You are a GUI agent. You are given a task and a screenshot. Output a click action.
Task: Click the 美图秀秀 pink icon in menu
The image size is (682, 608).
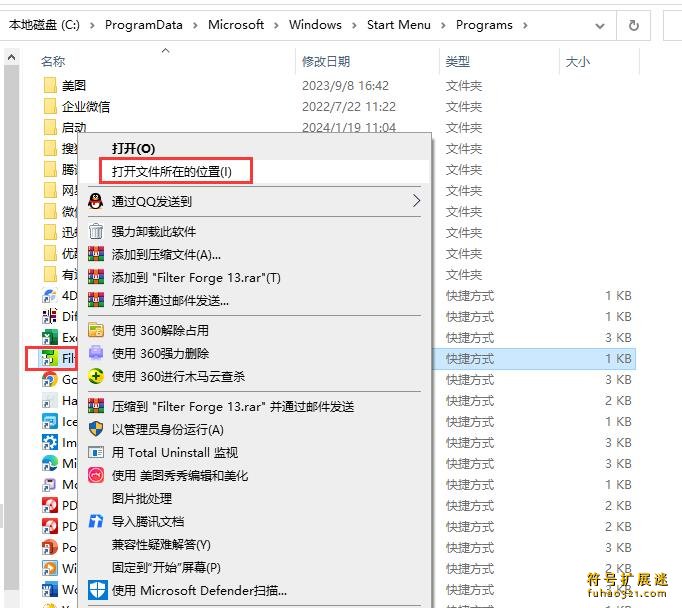click(96, 476)
